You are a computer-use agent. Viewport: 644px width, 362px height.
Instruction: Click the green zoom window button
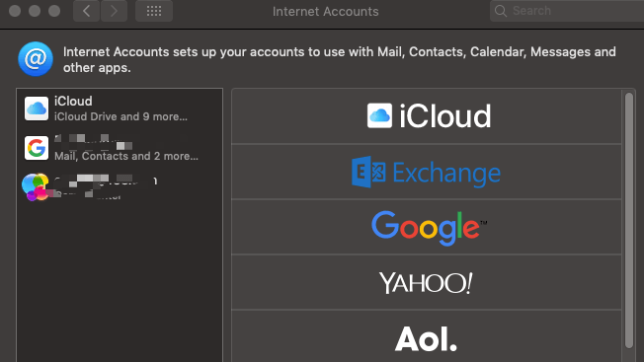(x=54, y=11)
